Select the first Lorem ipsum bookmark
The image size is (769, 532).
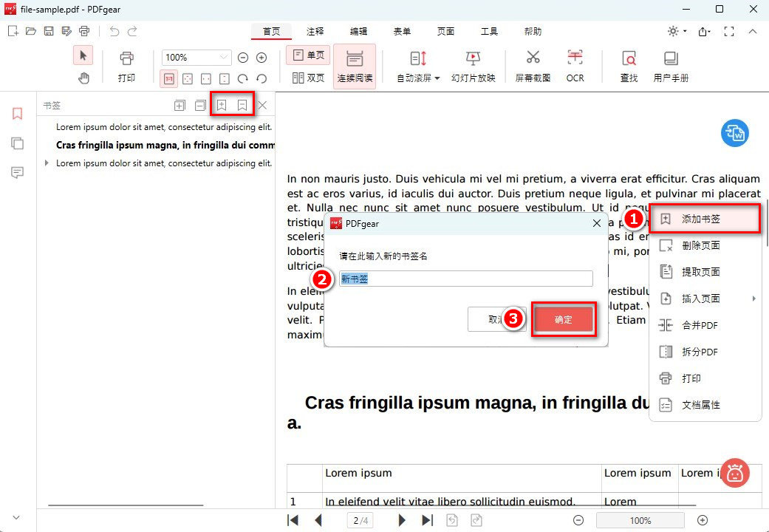(x=164, y=126)
